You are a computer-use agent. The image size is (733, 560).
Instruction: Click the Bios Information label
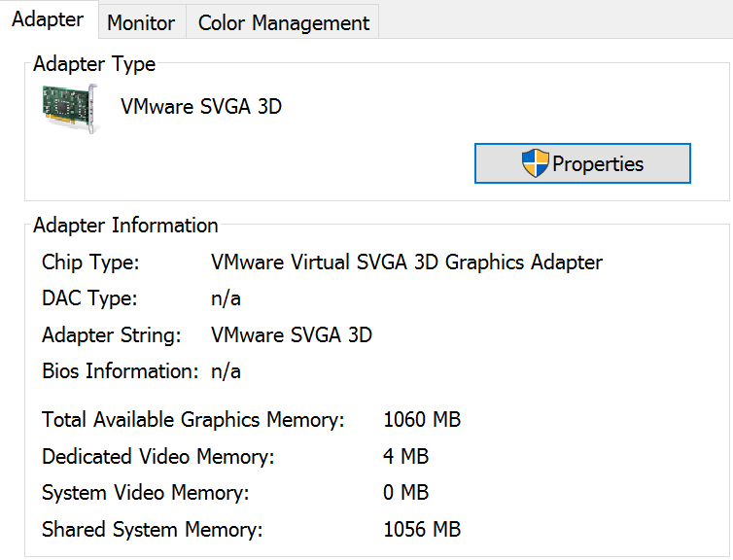(x=121, y=371)
